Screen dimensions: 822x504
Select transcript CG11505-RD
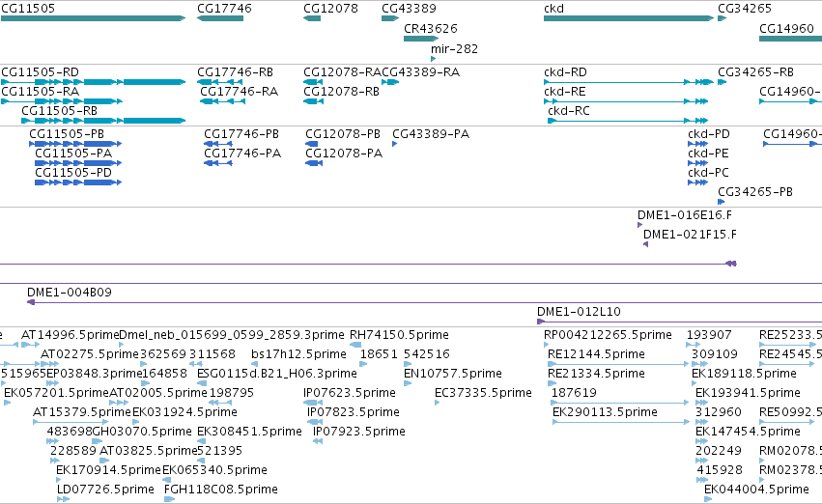[93, 82]
